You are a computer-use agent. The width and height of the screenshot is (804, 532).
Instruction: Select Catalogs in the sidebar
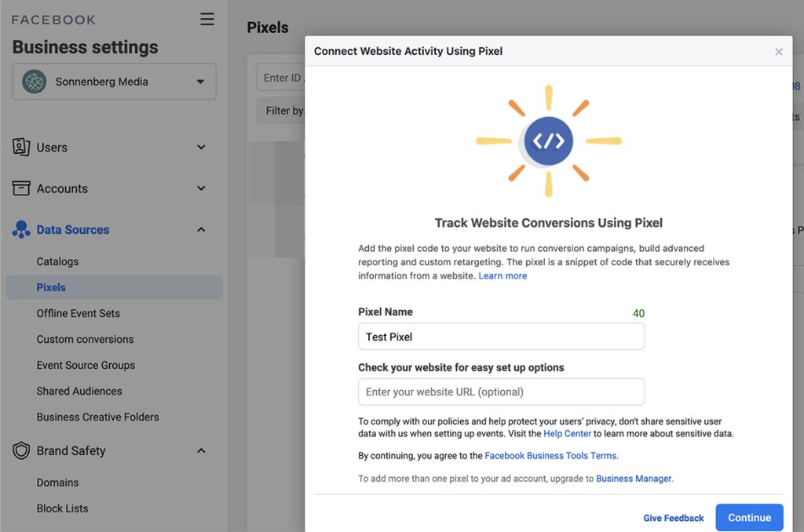(58, 261)
